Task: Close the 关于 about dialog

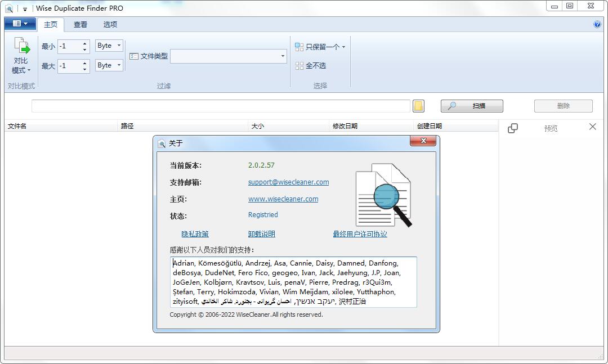Action: click(x=423, y=141)
